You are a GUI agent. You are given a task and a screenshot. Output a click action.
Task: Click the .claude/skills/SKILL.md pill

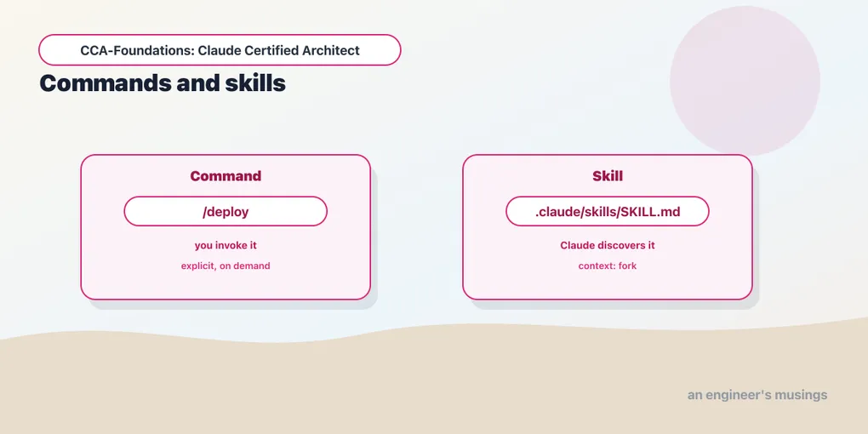[x=608, y=211]
